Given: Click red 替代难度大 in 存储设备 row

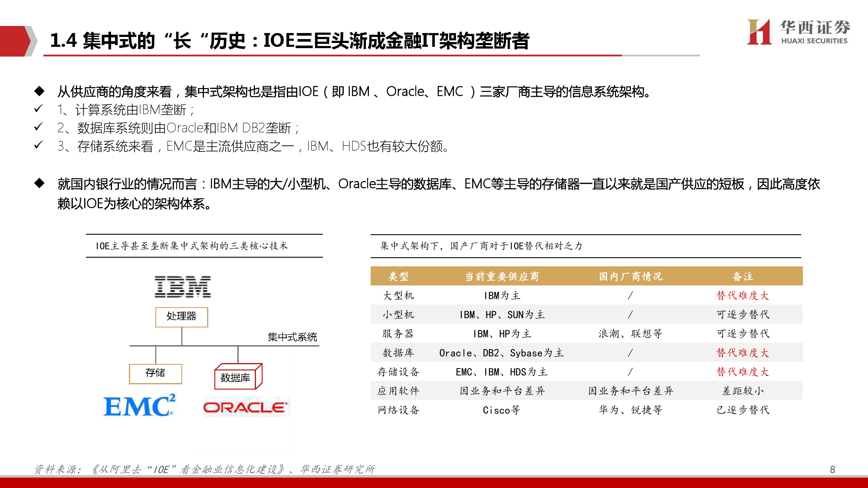Looking at the screenshot, I should 743,372.
